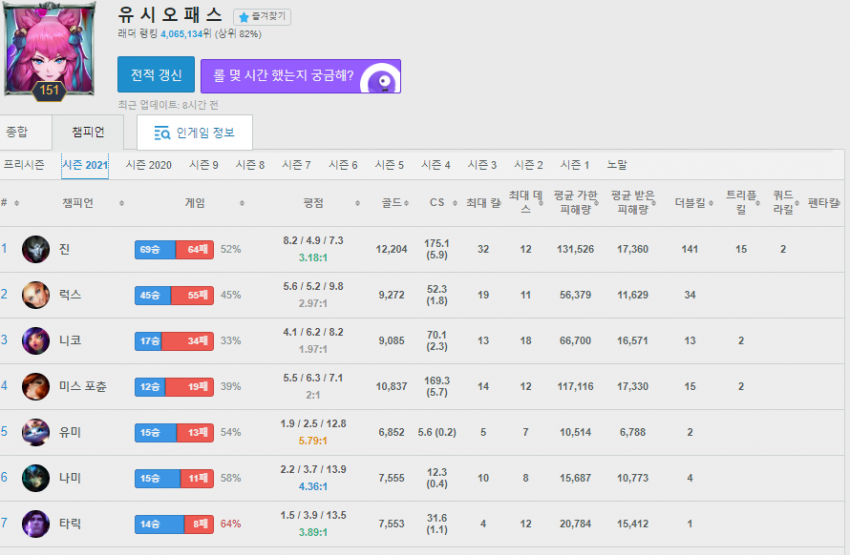Sort table by 평균 받은 피해량 header
The width and height of the screenshot is (850, 555).
pos(633,202)
